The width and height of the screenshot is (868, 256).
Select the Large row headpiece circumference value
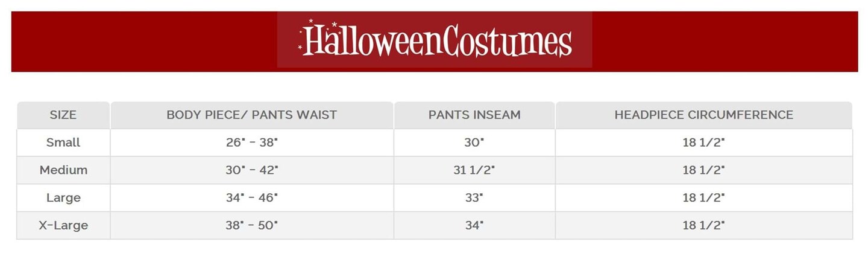pyautogui.click(x=703, y=197)
